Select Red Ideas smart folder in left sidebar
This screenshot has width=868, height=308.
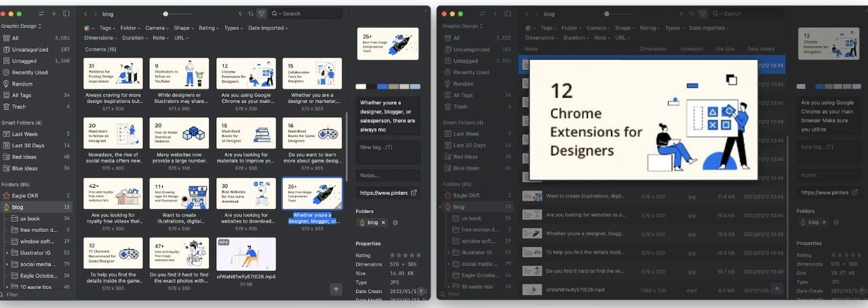pos(24,157)
